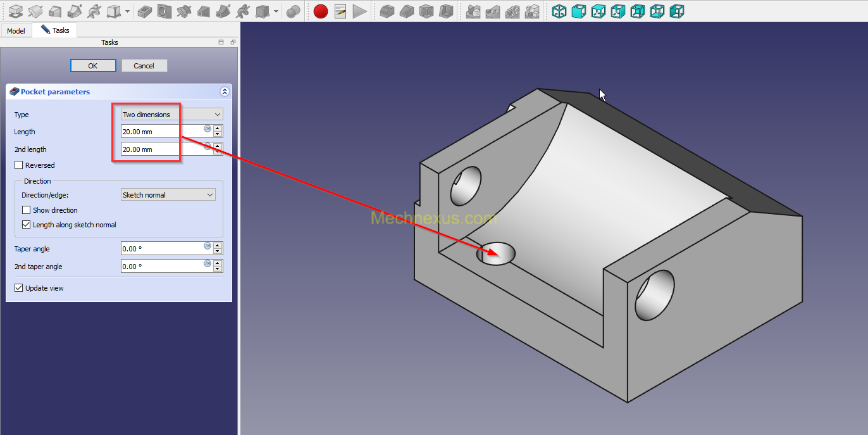
Task: Switch to the Model tab
Action: point(16,31)
